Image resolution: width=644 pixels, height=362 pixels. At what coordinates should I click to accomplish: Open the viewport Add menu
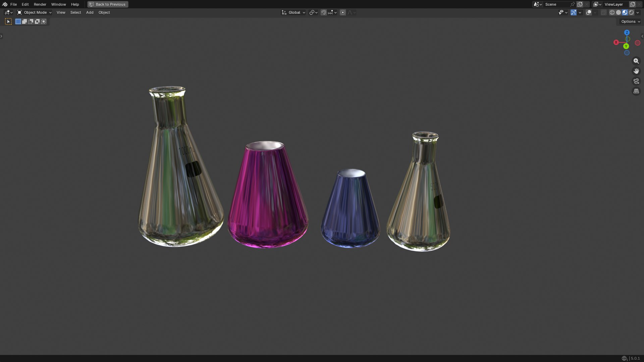click(x=90, y=12)
